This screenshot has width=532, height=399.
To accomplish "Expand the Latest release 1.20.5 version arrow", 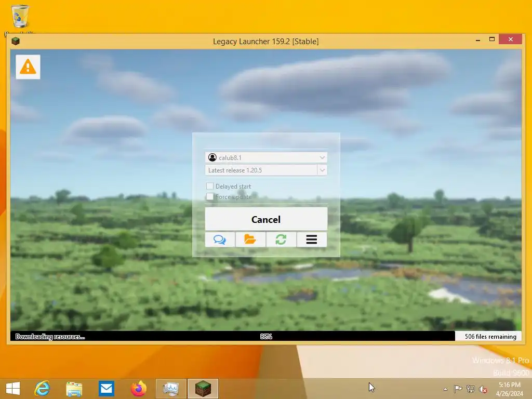I will click(322, 170).
